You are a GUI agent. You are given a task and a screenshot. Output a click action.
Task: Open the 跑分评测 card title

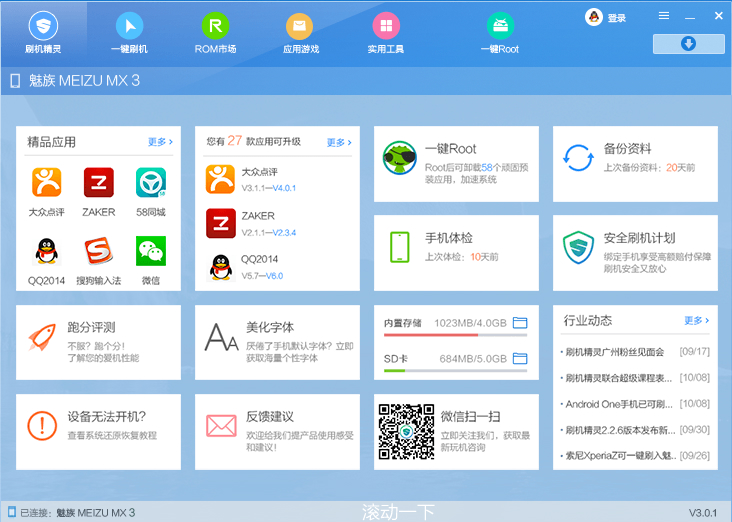(92, 327)
